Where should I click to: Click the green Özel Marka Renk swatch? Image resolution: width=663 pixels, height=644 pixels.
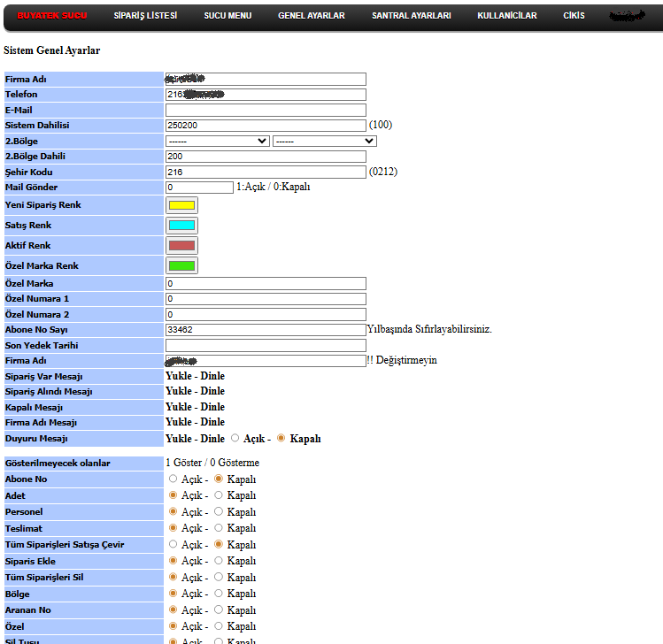point(181,265)
